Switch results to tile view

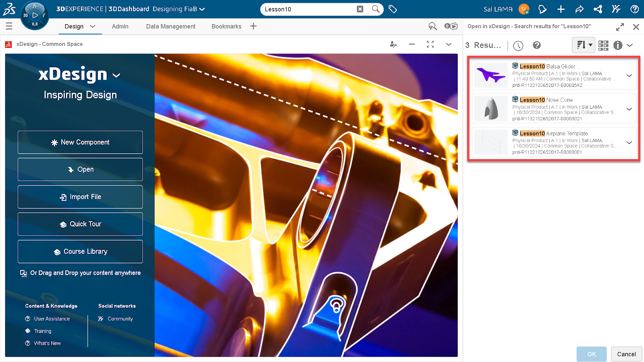click(x=603, y=45)
